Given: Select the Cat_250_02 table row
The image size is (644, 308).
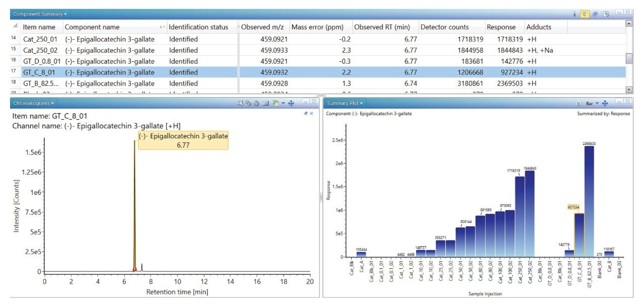Looking at the screenshot, I should point(317,50).
